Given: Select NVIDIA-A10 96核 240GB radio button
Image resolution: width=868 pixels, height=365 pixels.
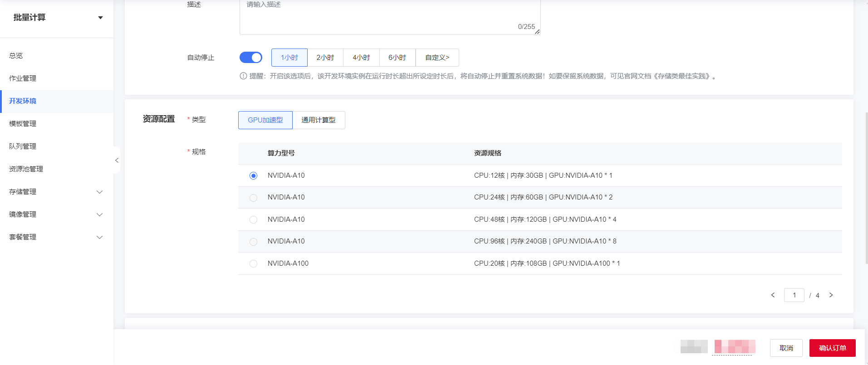Looking at the screenshot, I should point(253,242).
